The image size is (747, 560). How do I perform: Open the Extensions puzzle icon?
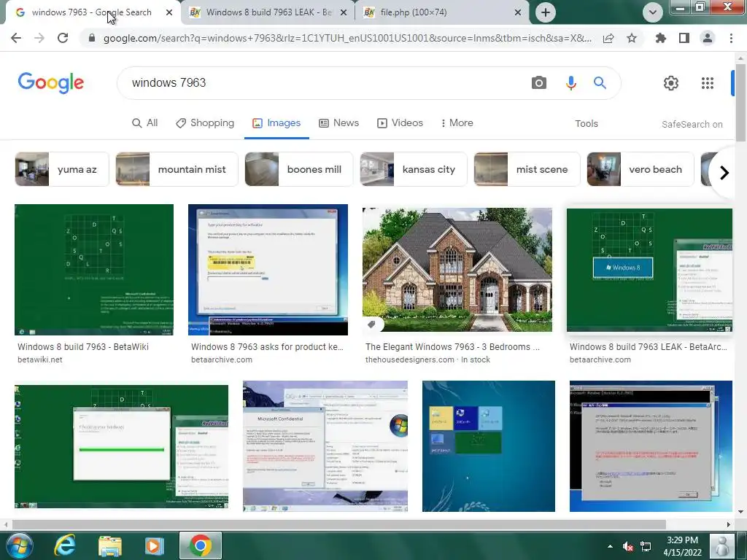click(x=661, y=38)
